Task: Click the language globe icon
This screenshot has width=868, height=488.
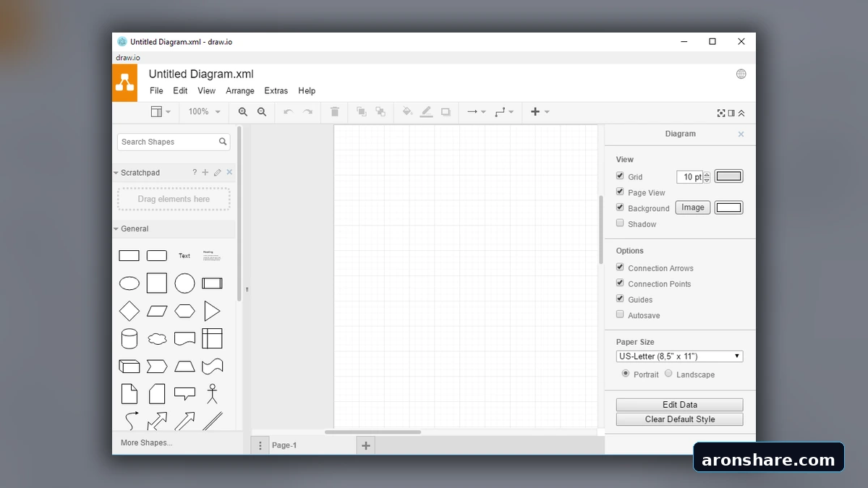Action: [741, 74]
